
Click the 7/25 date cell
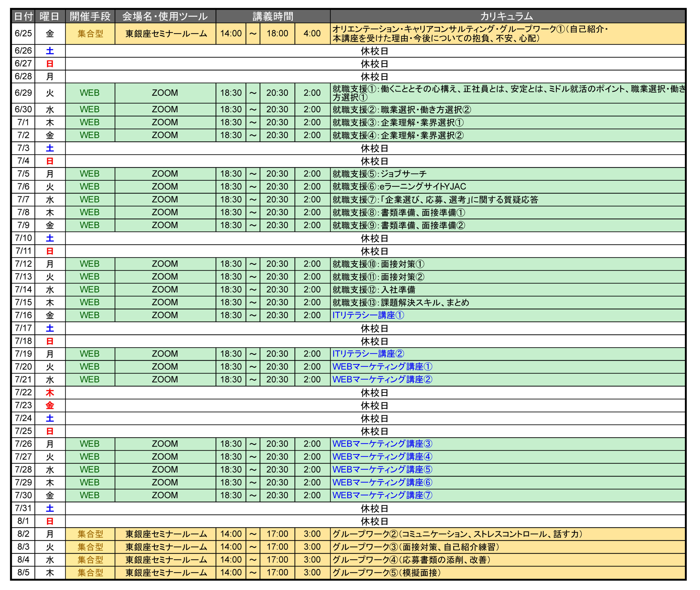[23, 431]
